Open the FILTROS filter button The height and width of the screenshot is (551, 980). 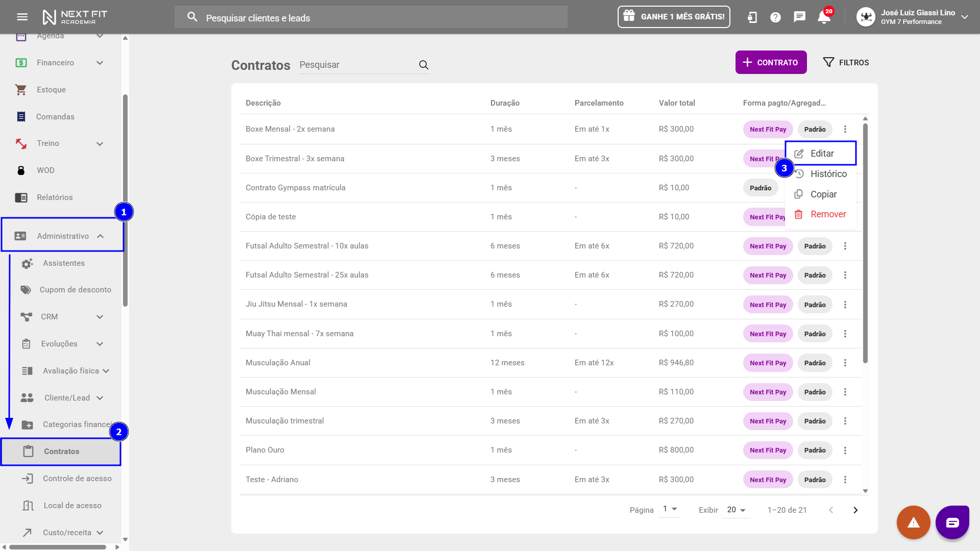click(x=846, y=62)
